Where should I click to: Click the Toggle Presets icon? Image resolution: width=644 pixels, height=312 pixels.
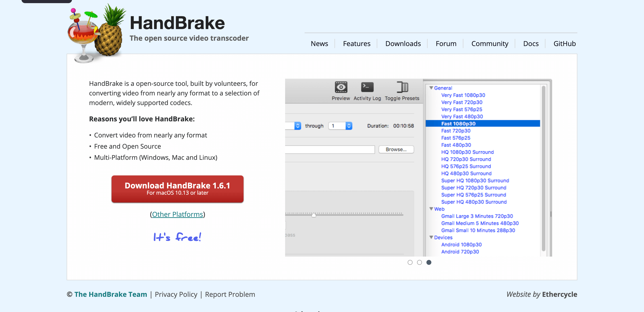click(402, 87)
